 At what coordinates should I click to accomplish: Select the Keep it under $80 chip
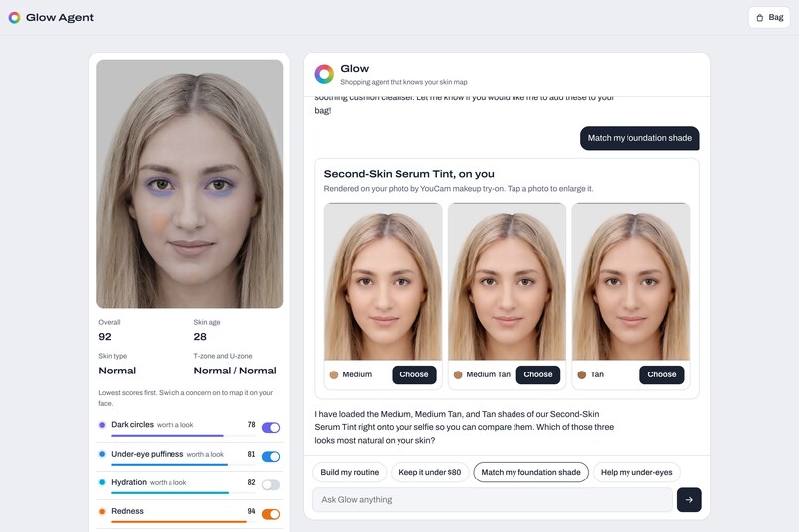430,472
